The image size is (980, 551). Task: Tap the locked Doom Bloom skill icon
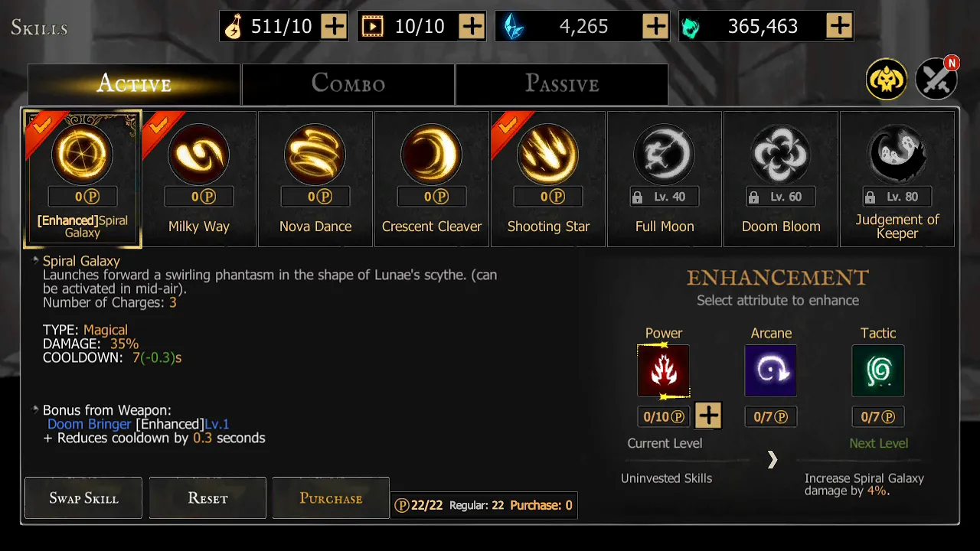(781, 155)
